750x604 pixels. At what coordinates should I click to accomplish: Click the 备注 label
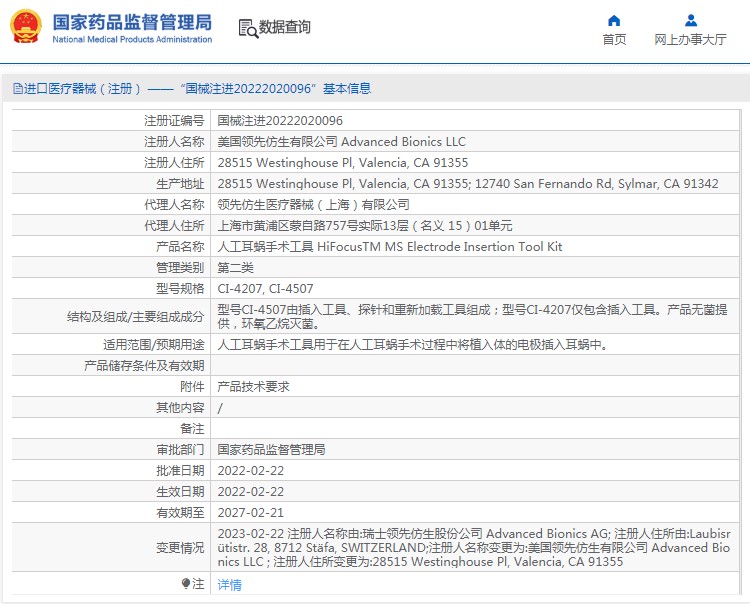(x=192, y=429)
